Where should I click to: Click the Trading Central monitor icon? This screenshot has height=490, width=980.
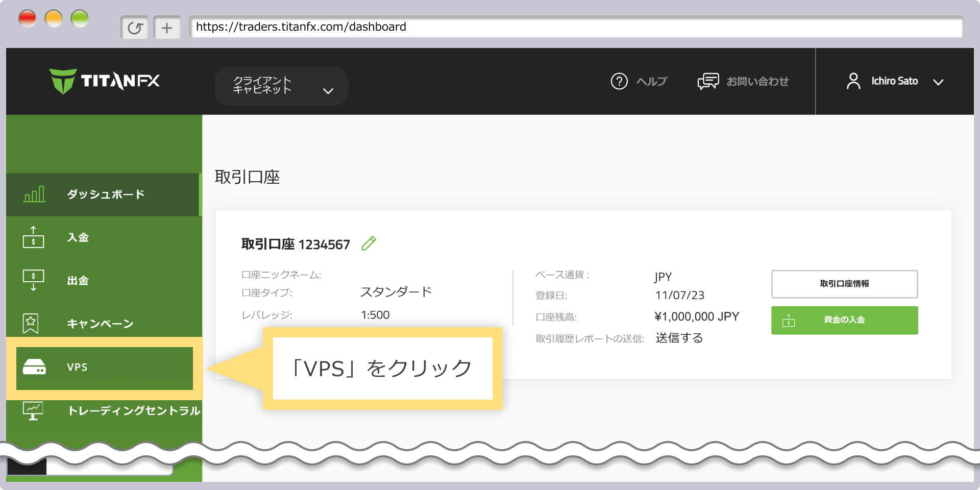pos(33,411)
